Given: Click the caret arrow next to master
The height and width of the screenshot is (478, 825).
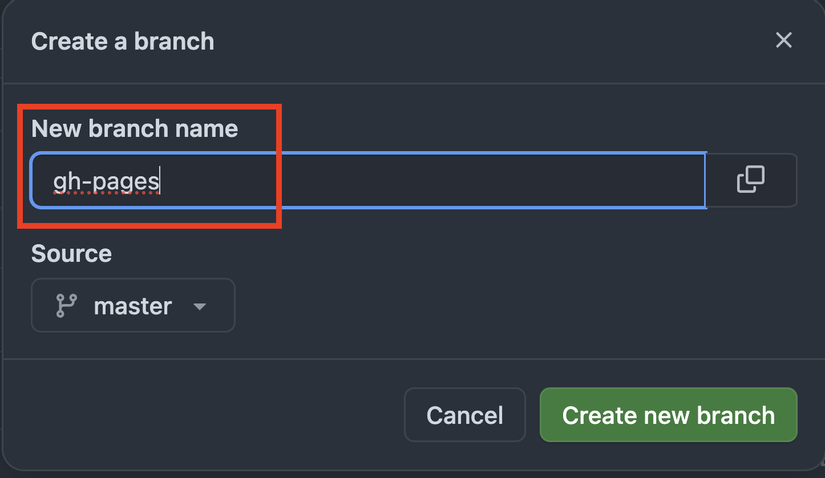Looking at the screenshot, I should (199, 307).
